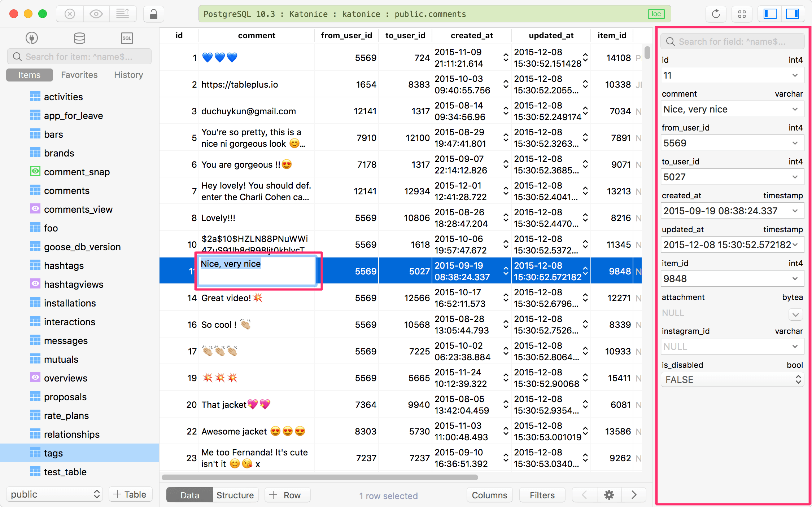Open the comment field dropdown in right panel
The width and height of the screenshot is (812, 507).
pyautogui.click(x=795, y=109)
